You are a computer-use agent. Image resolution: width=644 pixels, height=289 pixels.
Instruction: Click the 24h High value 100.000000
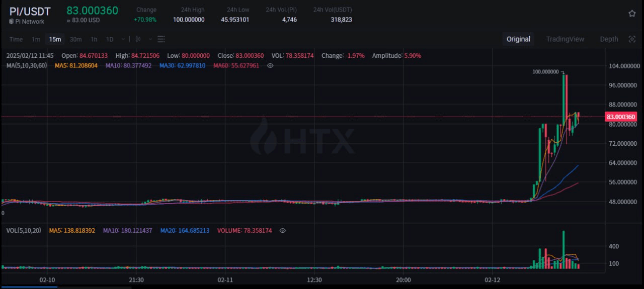tap(189, 20)
